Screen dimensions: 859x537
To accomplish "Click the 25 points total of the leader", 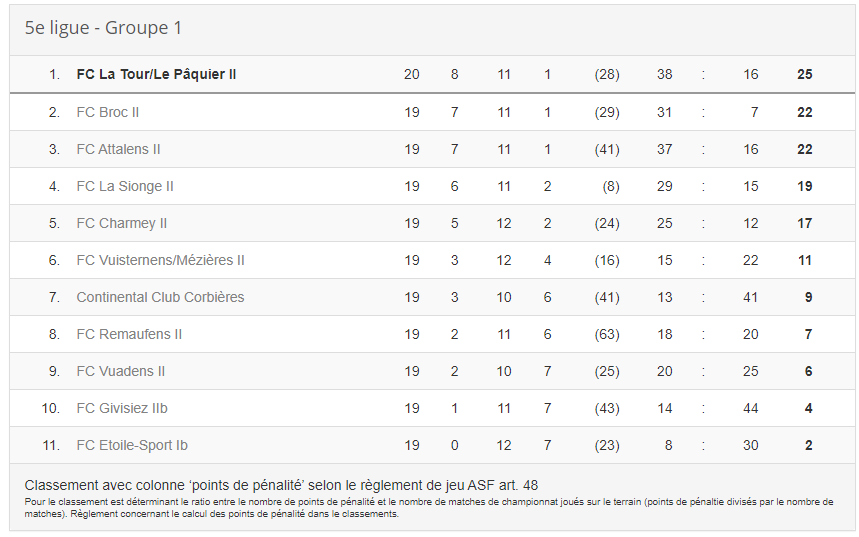I will [x=804, y=75].
